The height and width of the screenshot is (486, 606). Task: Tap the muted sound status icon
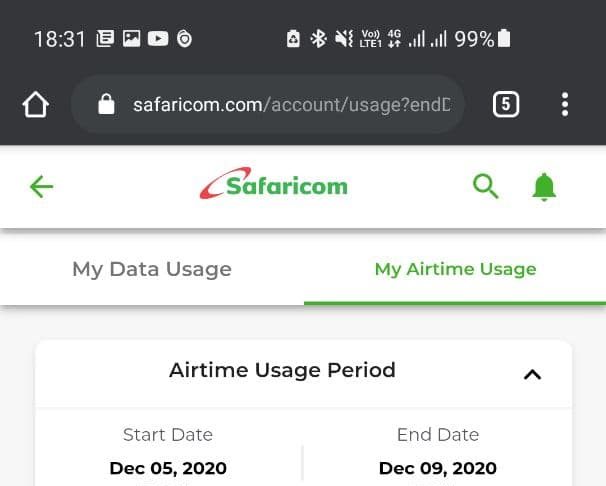point(344,39)
